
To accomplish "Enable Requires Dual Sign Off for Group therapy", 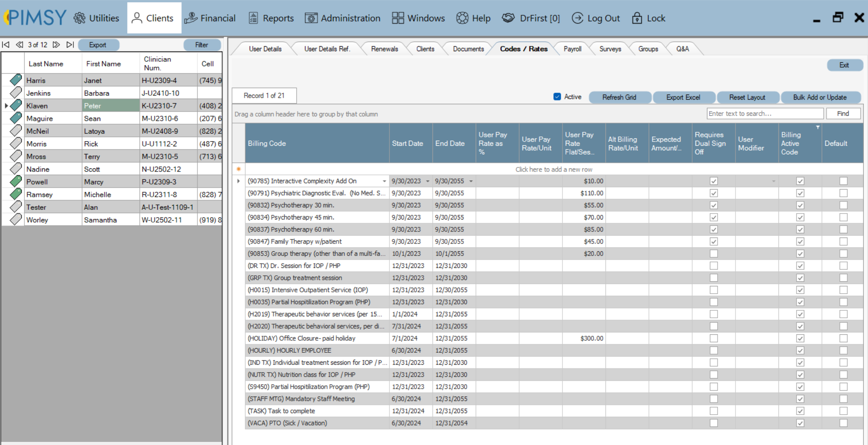I will coord(714,253).
